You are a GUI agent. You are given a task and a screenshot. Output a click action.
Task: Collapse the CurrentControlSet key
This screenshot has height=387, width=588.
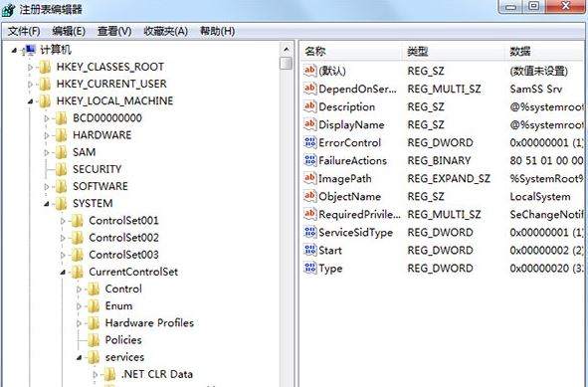pos(63,273)
